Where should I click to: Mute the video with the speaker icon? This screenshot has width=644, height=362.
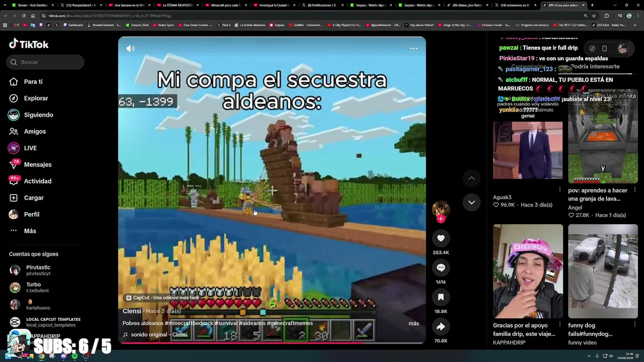click(130, 48)
